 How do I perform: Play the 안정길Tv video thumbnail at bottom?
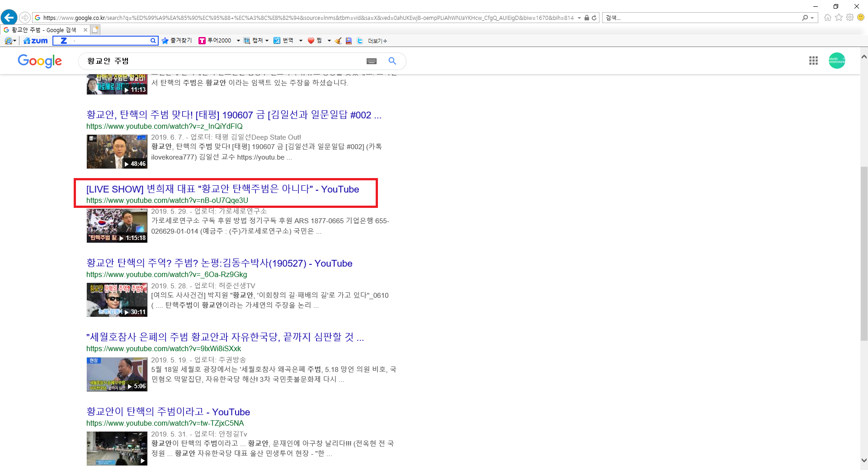(x=117, y=448)
